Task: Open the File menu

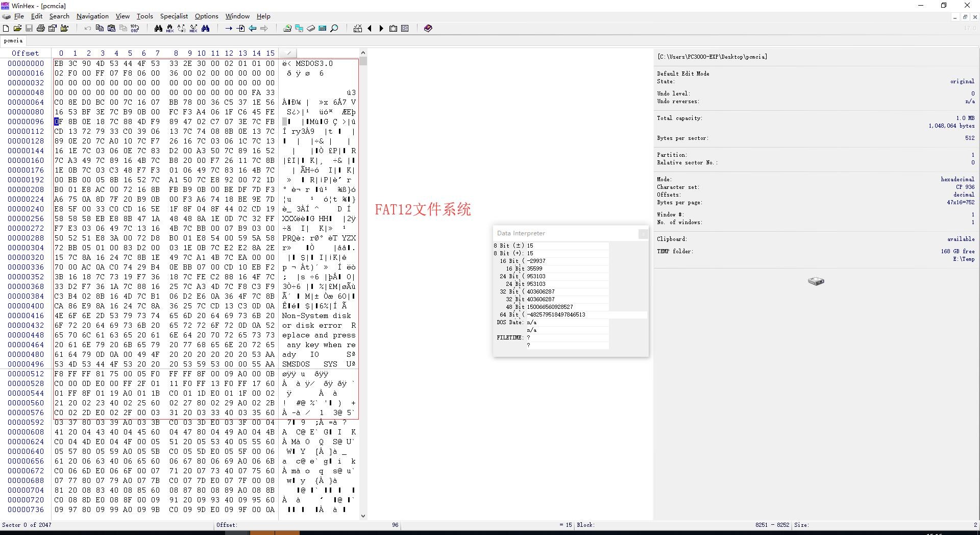Action: click(x=19, y=16)
